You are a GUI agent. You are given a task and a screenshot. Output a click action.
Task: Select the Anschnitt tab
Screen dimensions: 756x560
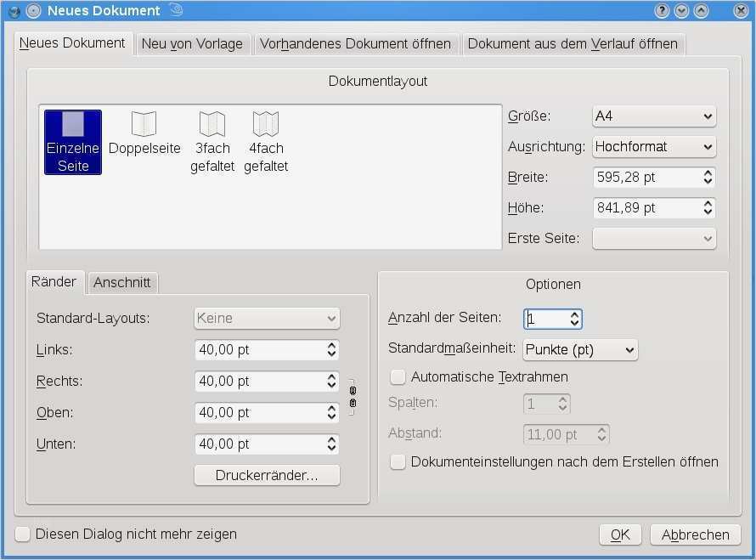pos(122,283)
